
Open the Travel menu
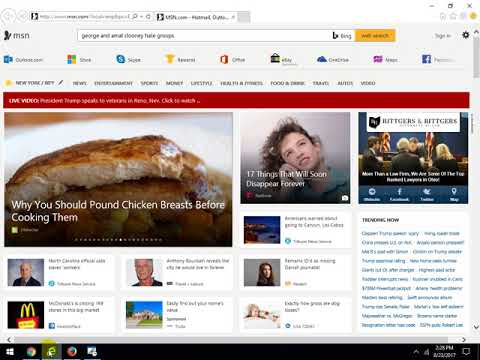click(321, 83)
